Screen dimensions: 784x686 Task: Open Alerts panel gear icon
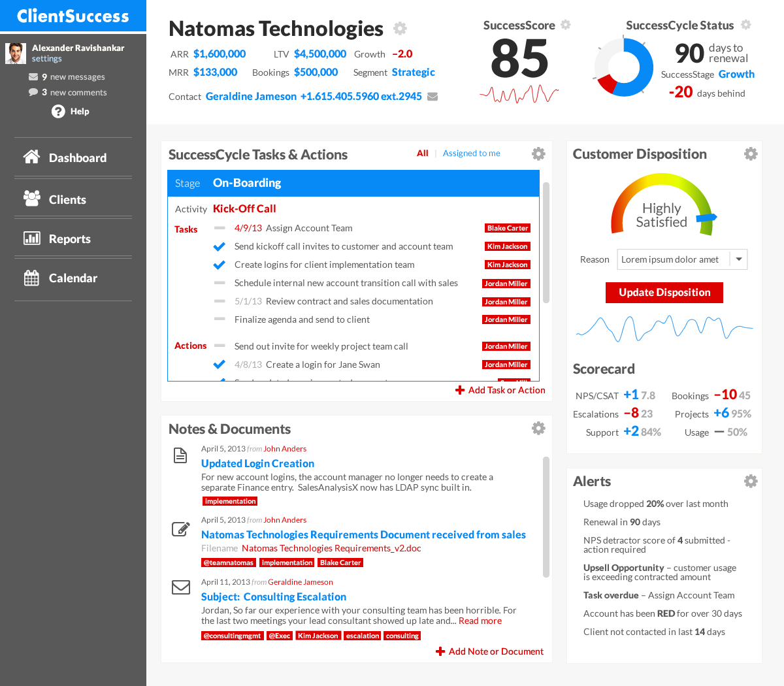click(x=751, y=481)
